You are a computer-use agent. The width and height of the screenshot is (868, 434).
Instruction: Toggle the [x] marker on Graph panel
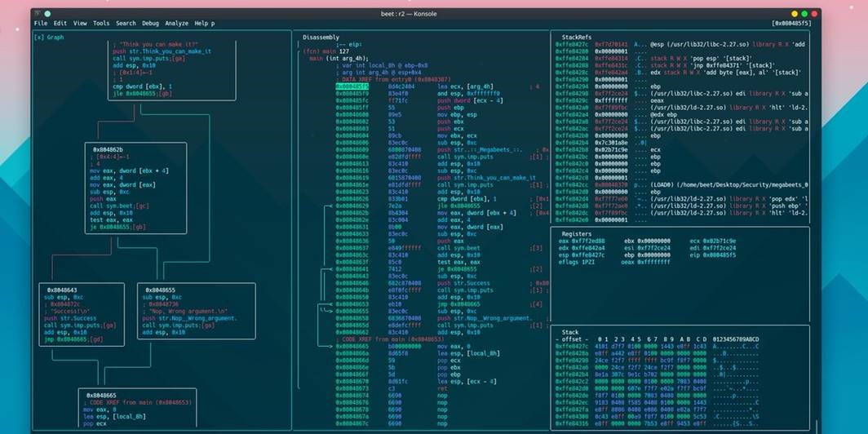point(38,38)
